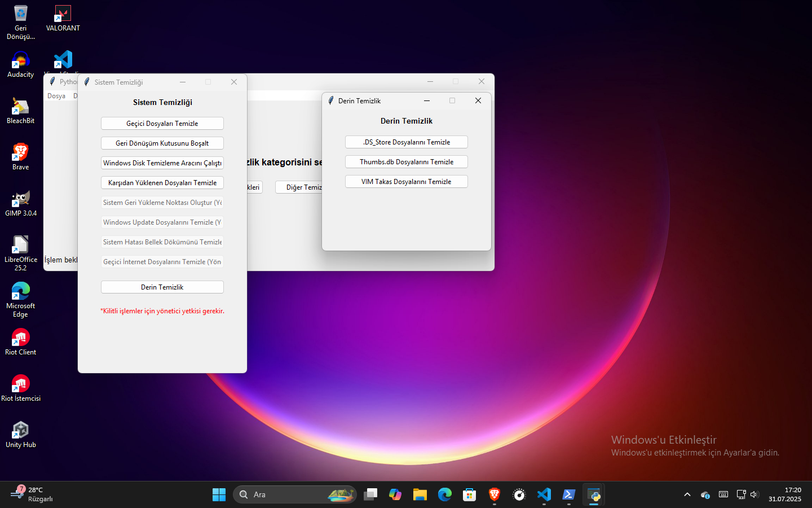Click Thumbs.db Dosyalarını Temizle button
Image resolution: width=812 pixels, height=508 pixels.
point(407,162)
